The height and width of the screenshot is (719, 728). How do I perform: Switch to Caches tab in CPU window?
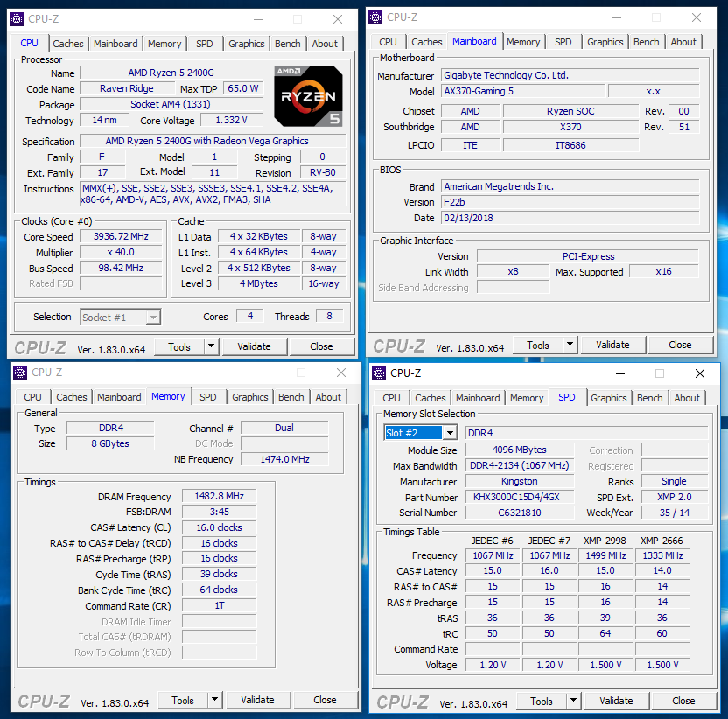click(67, 44)
